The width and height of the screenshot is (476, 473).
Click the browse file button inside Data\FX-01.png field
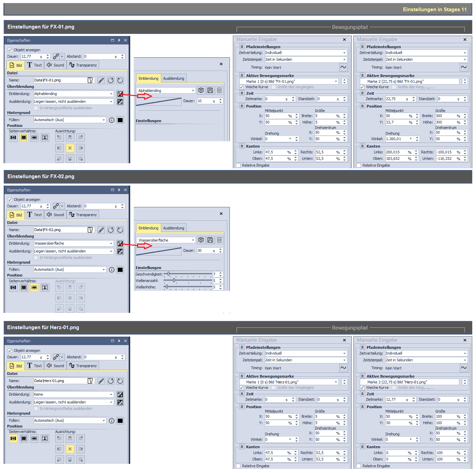pos(90,80)
